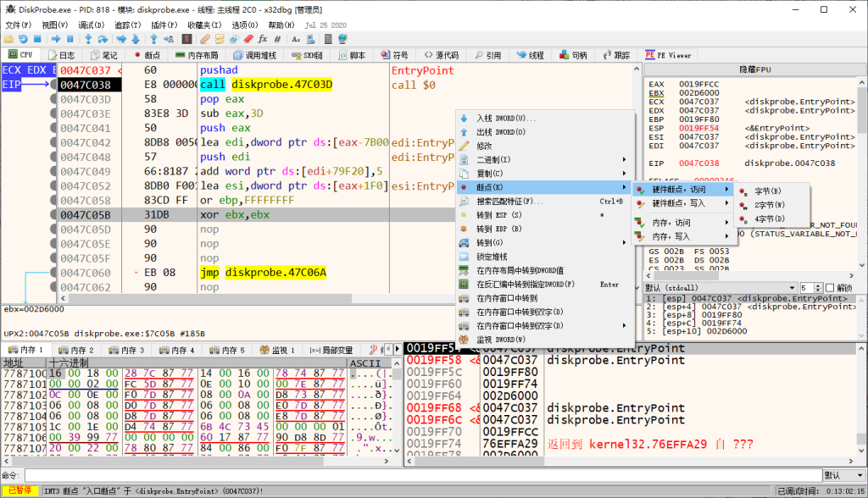The height and width of the screenshot is (498, 868).
Task: Expand the 复制(C) submenu
Action: pyautogui.click(x=544, y=173)
